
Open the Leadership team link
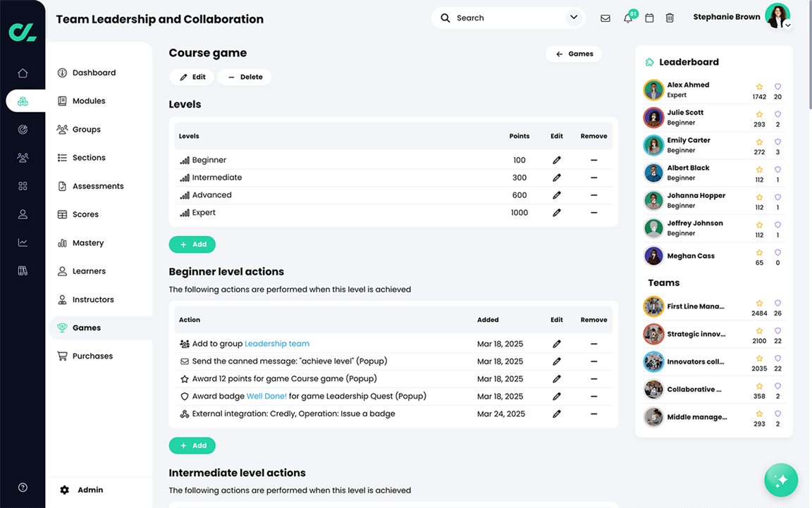point(276,343)
